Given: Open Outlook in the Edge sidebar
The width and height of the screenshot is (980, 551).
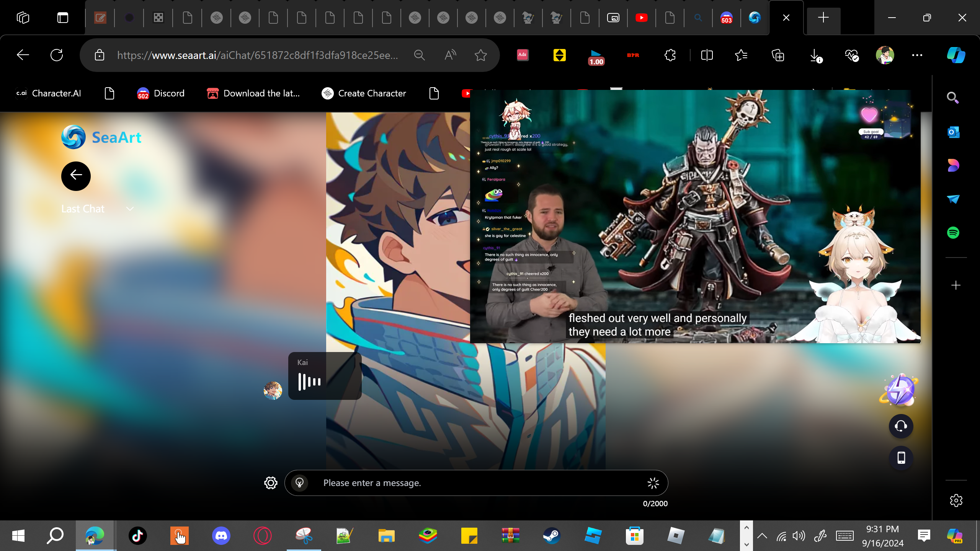Looking at the screenshot, I should coord(953,132).
